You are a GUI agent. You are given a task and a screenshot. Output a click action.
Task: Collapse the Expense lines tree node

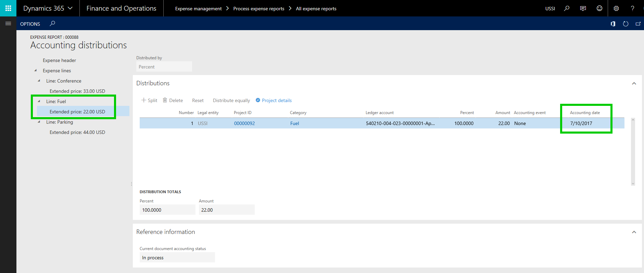36,71
